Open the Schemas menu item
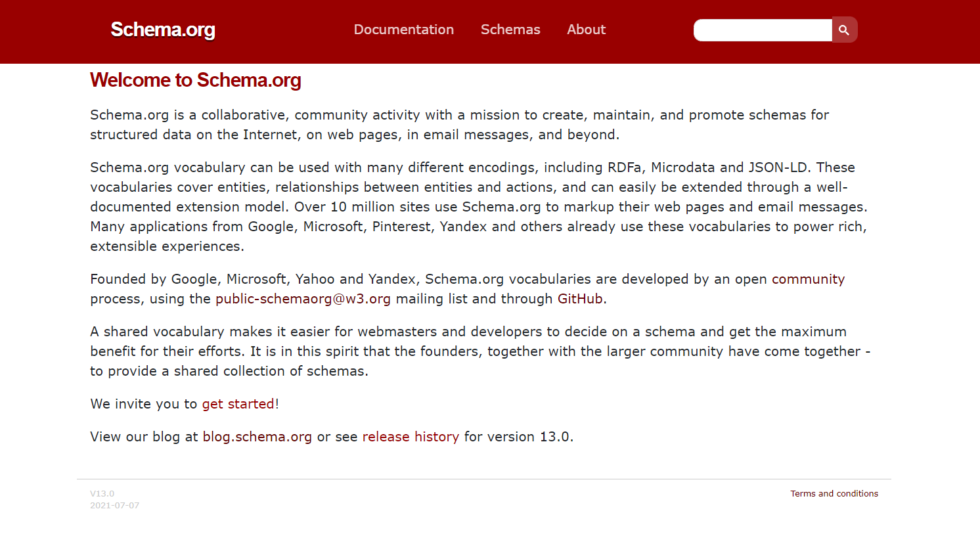Screen dimensions: 980x553 510,30
